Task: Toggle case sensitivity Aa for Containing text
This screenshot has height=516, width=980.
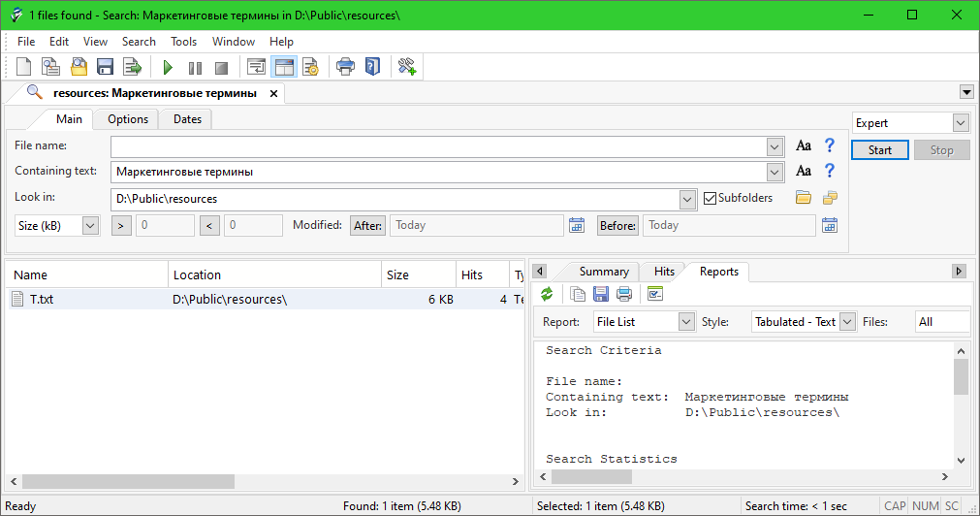Action: coord(803,172)
